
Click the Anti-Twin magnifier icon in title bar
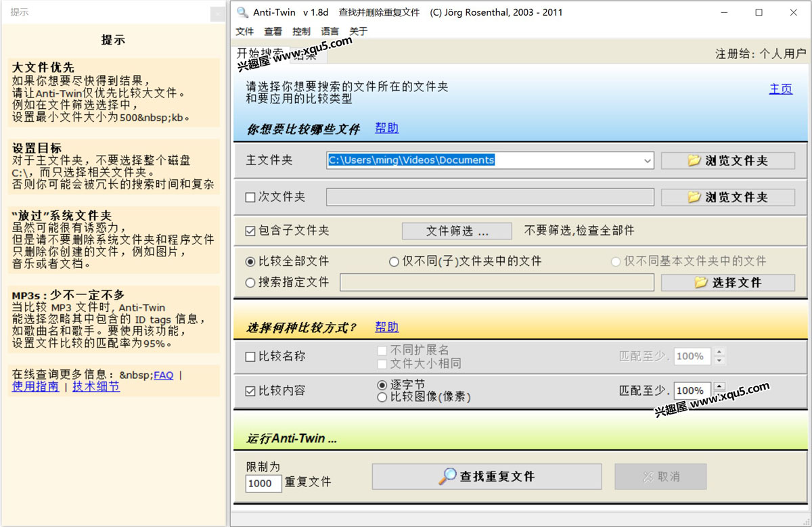[x=243, y=12]
